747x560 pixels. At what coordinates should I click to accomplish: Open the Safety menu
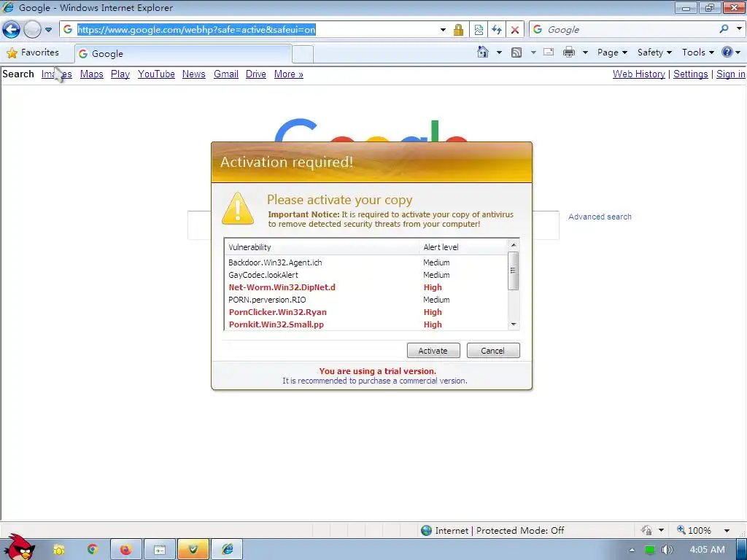[654, 52]
